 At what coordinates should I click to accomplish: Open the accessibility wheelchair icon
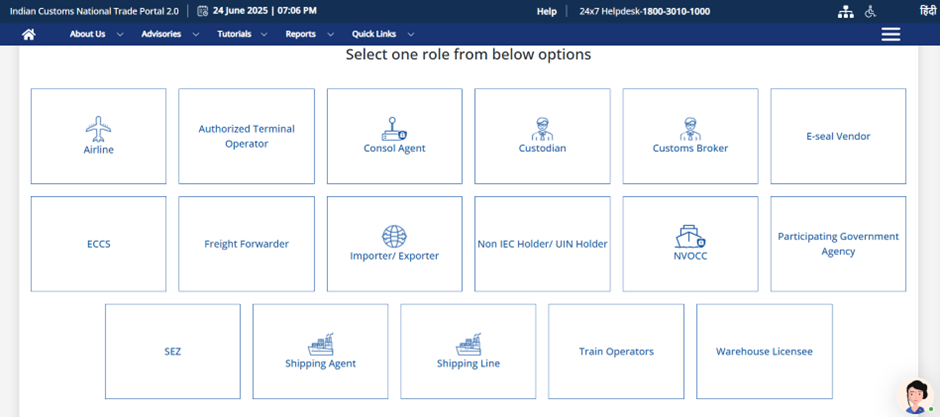tap(870, 11)
